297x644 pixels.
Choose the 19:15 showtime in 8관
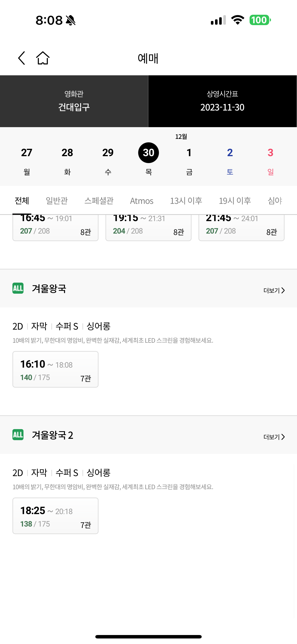pyautogui.click(x=148, y=228)
